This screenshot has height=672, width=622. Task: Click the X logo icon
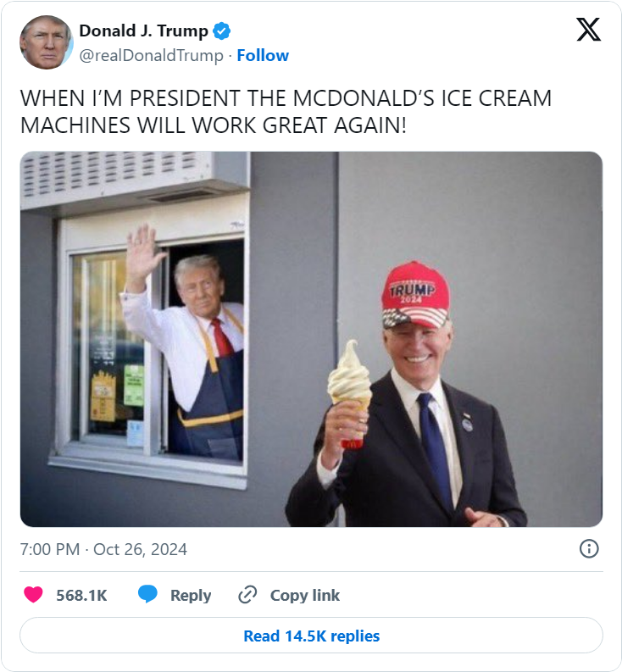[589, 29]
